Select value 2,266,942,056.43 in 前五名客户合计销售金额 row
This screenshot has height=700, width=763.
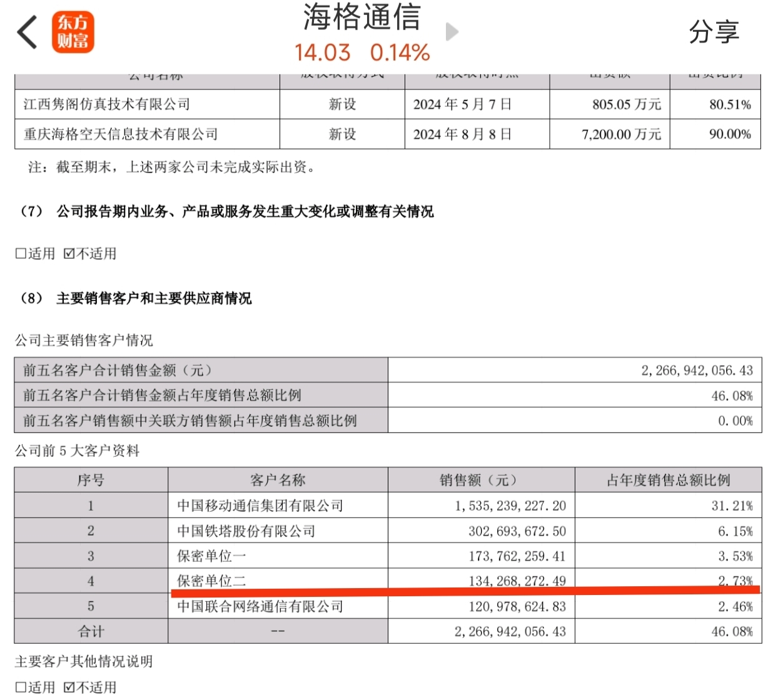[x=697, y=370]
